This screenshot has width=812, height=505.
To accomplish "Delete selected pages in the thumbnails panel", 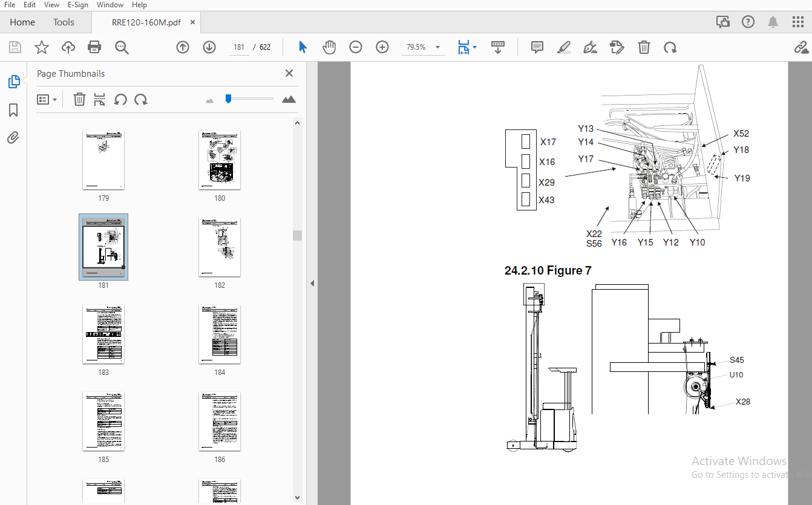I will pyautogui.click(x=79, y=99).
